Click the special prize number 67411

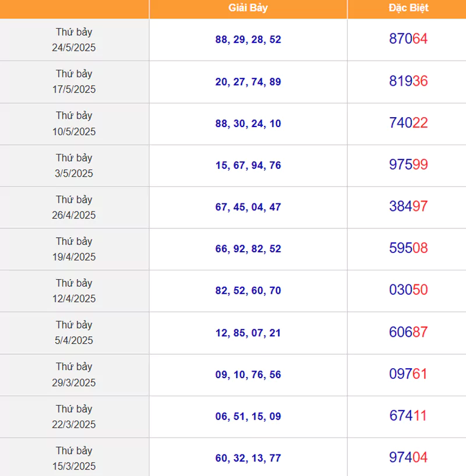(408, 415)
